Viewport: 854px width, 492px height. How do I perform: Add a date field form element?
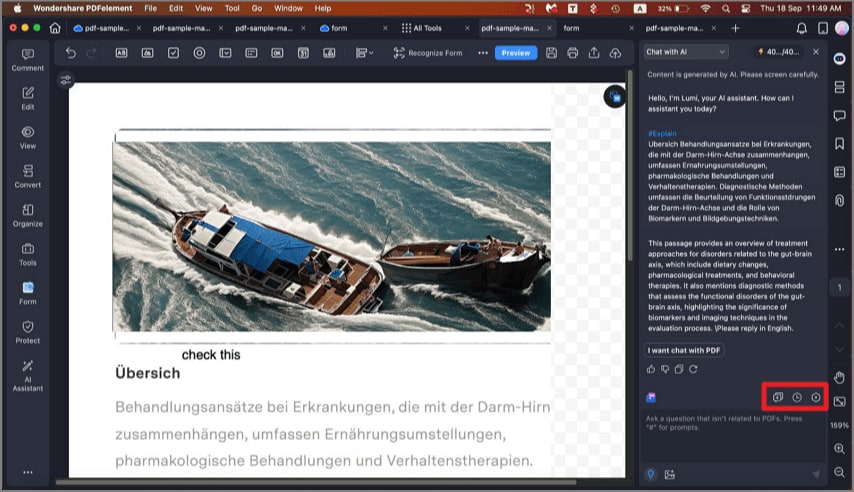(303, 53)
